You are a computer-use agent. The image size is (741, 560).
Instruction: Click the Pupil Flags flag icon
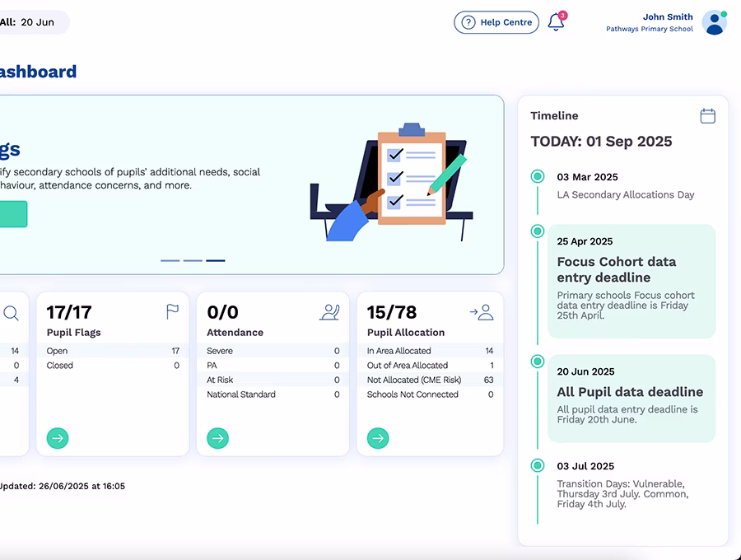tap(172, 312)
